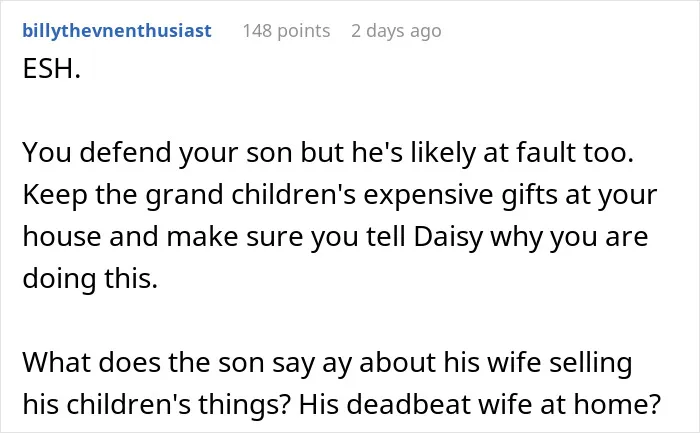The width and height of the screenshot is (700, 433).
Task: Open billythevnenthusiast user profile link
Action: click(117, 31)
